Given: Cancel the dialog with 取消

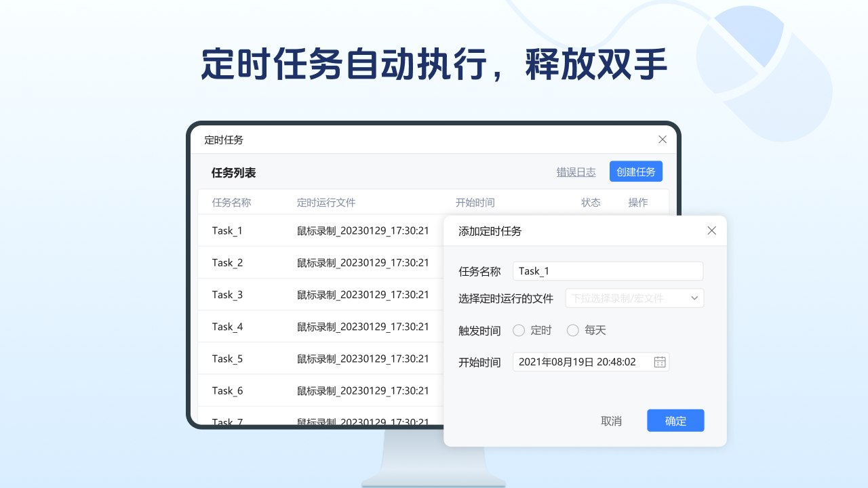Looking at the screenshot, I should pyautogui.click(x=612, y=420).
